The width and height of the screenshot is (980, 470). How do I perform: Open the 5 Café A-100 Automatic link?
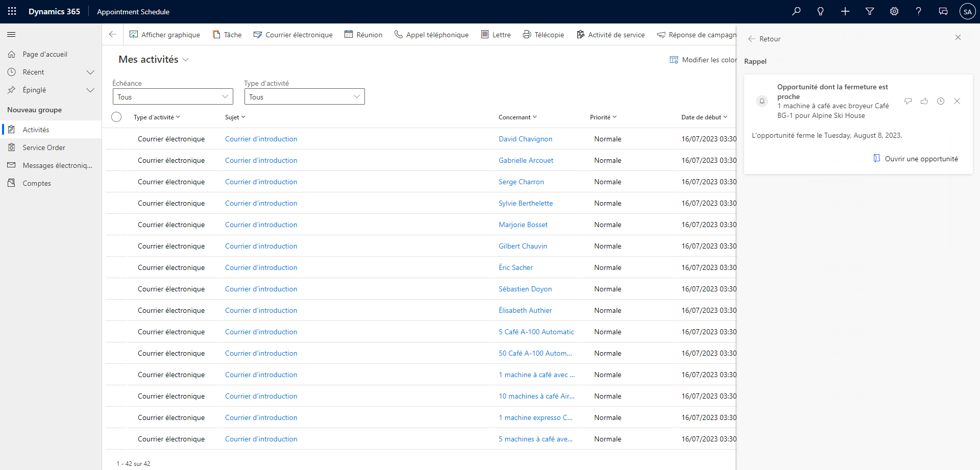536,332
